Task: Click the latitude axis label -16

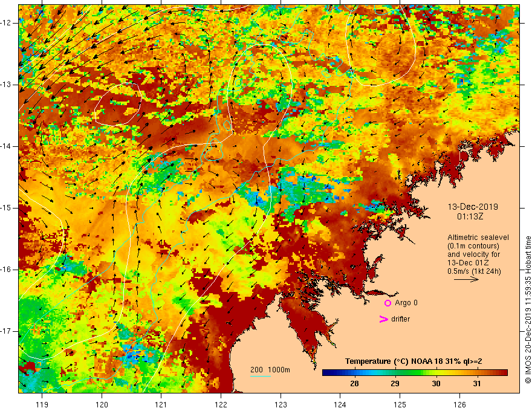Action: (x=6, y=270)
